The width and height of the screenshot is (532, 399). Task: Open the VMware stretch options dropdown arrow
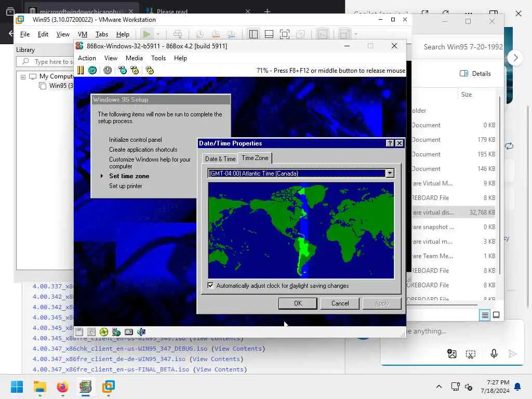pos(355,34)
